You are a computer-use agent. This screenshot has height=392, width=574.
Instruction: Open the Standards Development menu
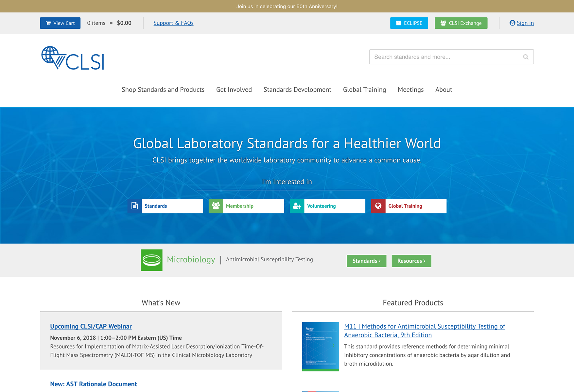pos(297,90)
